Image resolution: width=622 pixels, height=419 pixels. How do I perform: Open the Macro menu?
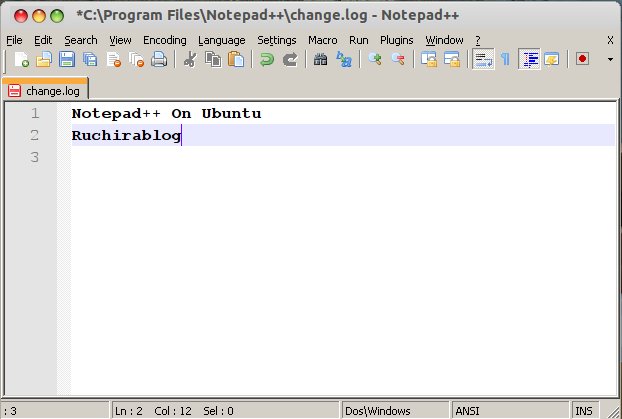pos(323,40)
